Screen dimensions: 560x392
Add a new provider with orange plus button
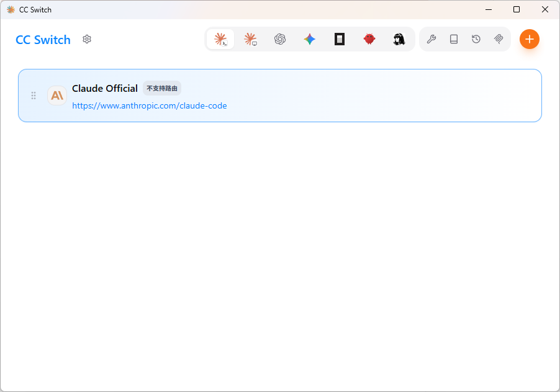[x=530, y=39]
